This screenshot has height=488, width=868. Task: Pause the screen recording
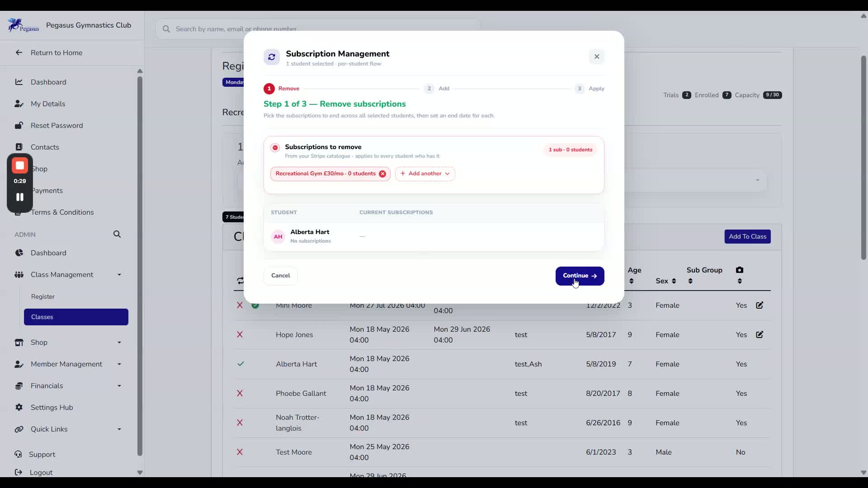point(20,197)
